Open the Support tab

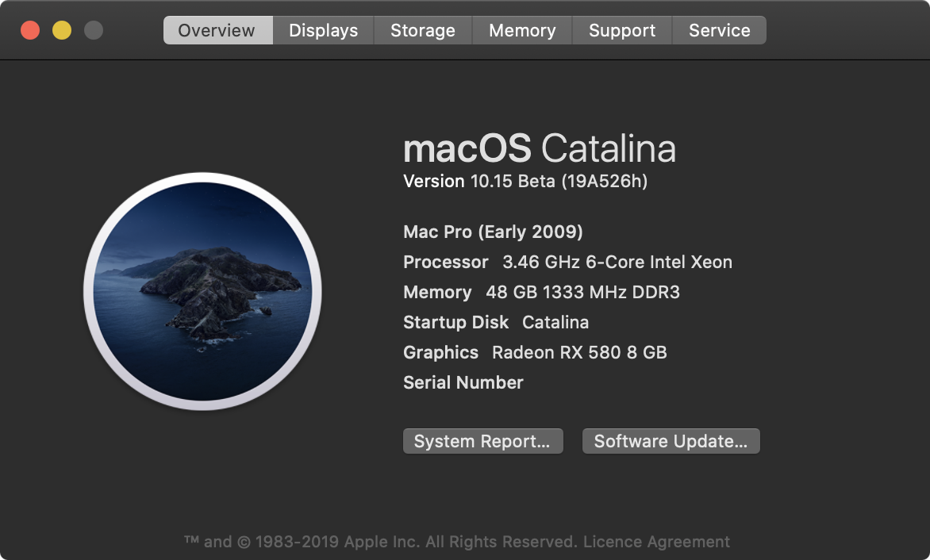(622, 30)
